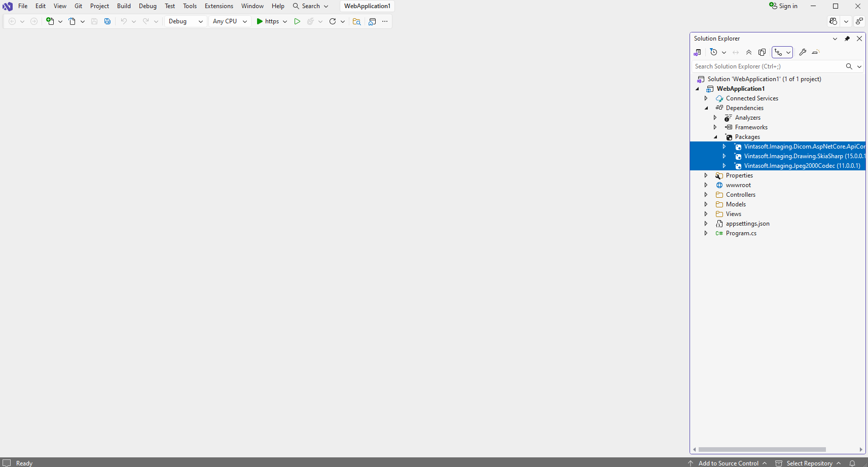Screen dimensions: 868x467
Task: Click the https start debugging button
Action: (x=268, y=21)
